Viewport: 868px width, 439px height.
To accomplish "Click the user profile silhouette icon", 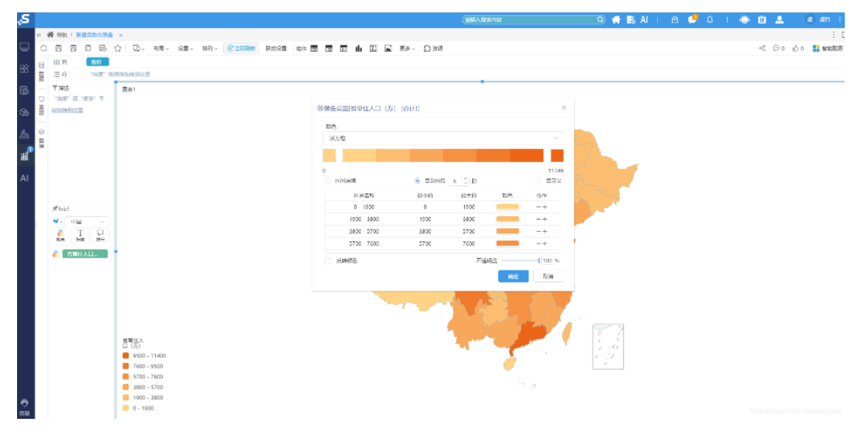I will click(x=780, y=19).
